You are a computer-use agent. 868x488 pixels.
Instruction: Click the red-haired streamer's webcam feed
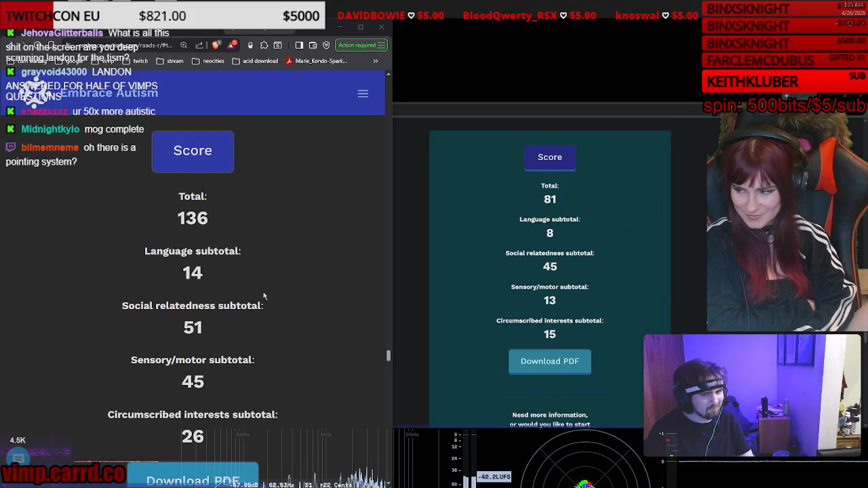(787, 222)
